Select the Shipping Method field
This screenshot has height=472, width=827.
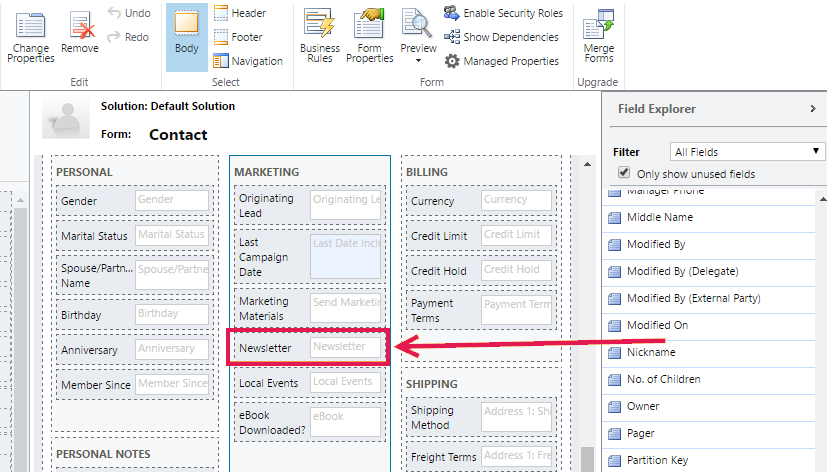[482, 417]
